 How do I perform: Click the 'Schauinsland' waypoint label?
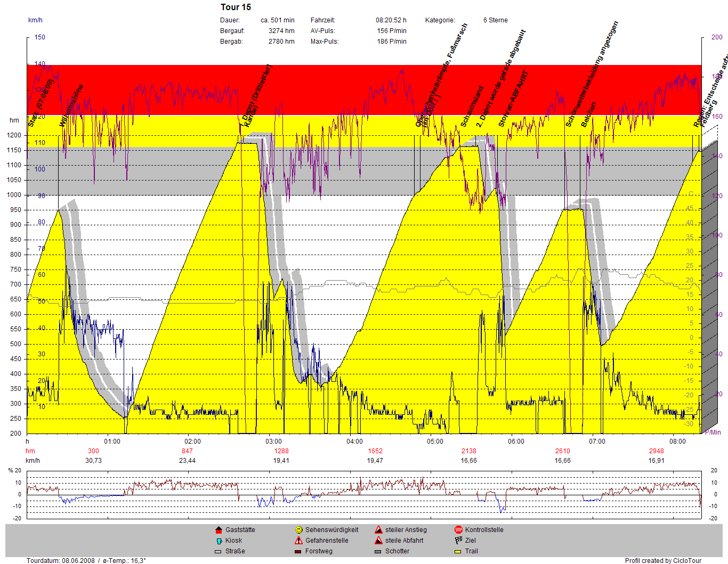pos(472,107)
